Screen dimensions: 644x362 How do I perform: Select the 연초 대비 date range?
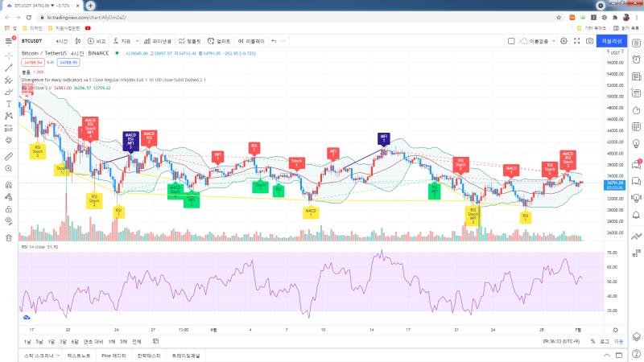coord(93,341)
